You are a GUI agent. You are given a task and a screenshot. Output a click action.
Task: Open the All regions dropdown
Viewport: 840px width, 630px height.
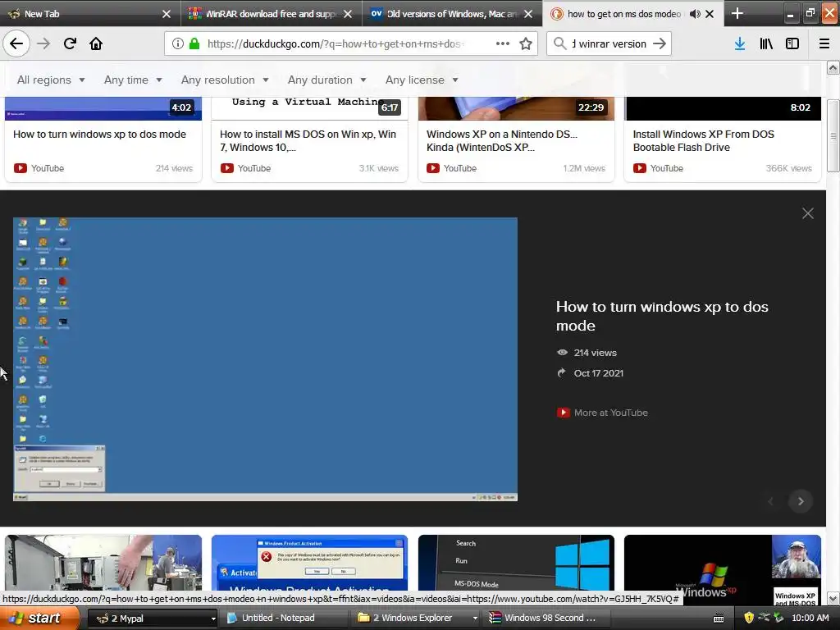click(x=51, y=80)
